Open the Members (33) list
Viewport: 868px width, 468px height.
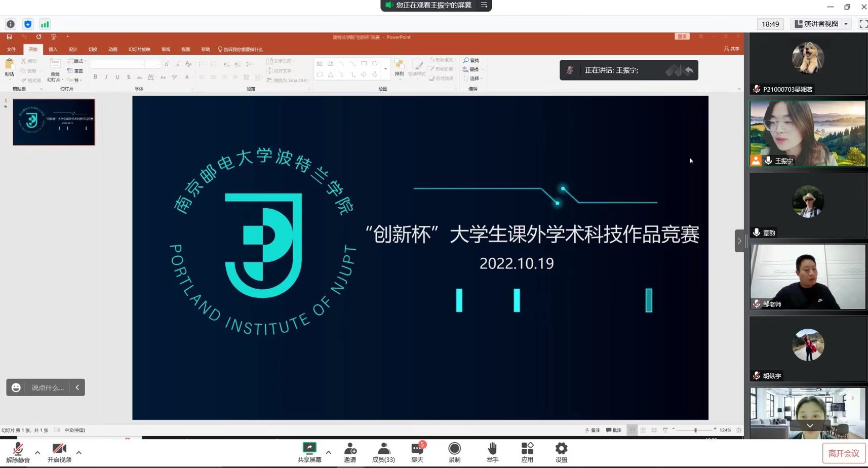(x=383, y=449)
